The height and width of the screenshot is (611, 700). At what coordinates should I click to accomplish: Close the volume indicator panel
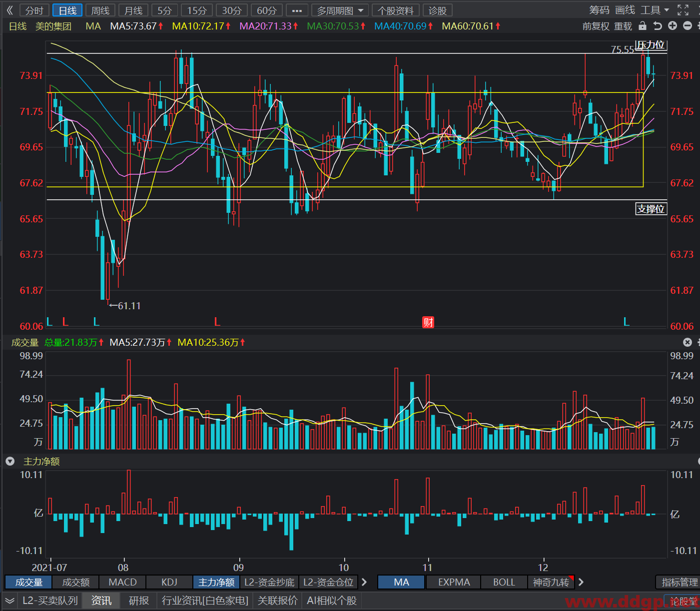(688, 342)
